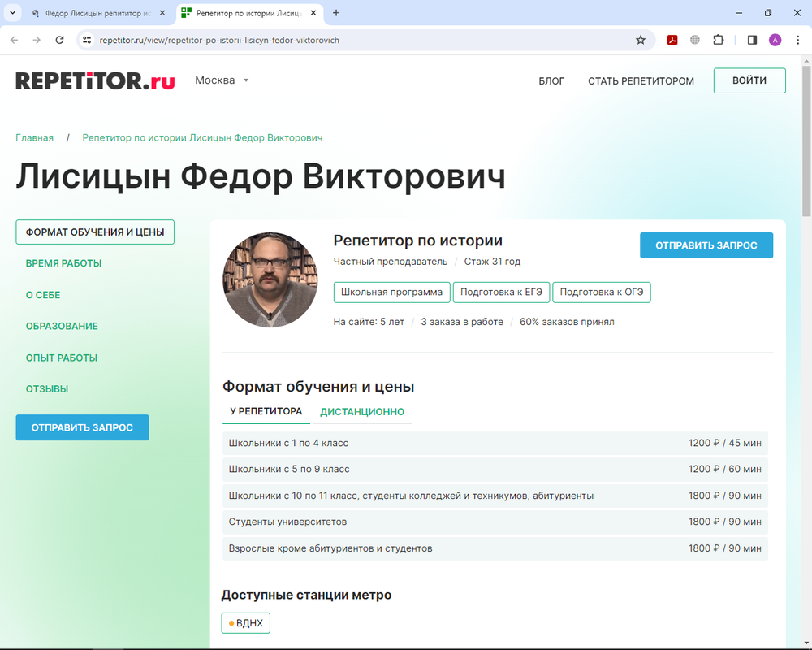Click the scrollbar up arrow
Viewport: 812px width, 650px height.
pyautogui.click(x=807, y=61)
